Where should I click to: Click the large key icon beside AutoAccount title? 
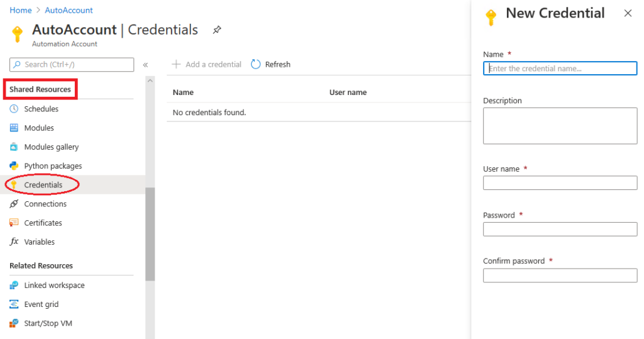pos(17,34)
